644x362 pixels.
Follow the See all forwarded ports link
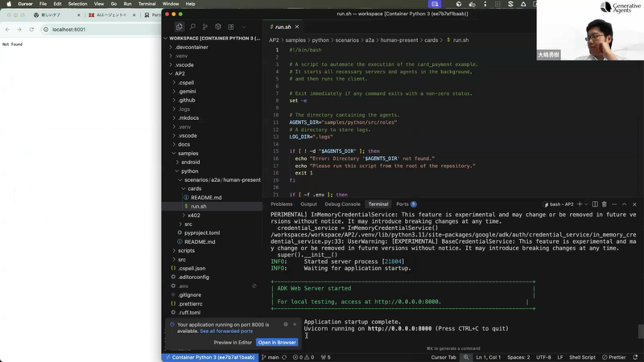226,331
